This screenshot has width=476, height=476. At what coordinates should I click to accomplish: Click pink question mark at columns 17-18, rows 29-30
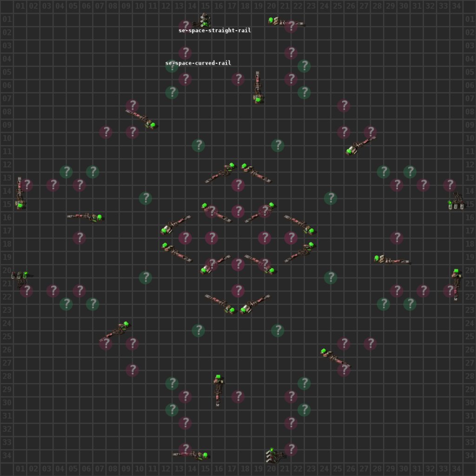click(238, 397)
